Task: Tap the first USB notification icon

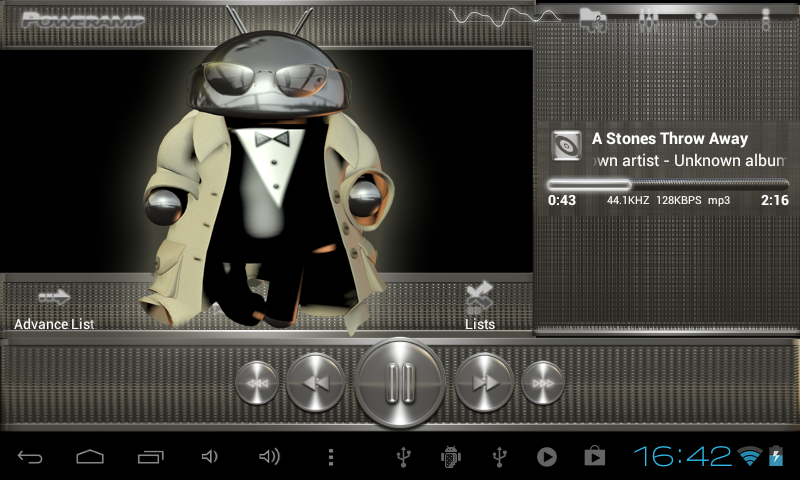Action: 404,457
